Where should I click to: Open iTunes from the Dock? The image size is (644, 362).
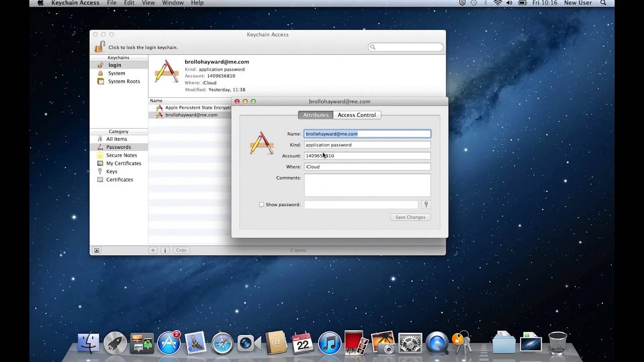click(330, 343)
